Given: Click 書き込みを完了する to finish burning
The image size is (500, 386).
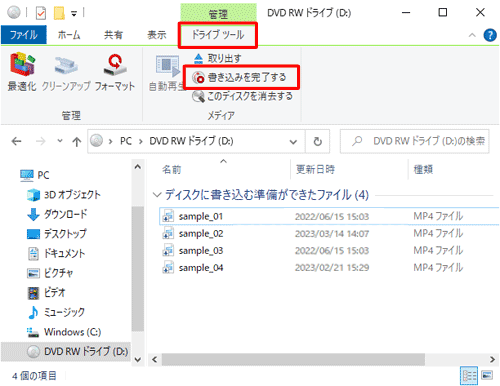Looking at the screenshot, I should pos(239,77).
